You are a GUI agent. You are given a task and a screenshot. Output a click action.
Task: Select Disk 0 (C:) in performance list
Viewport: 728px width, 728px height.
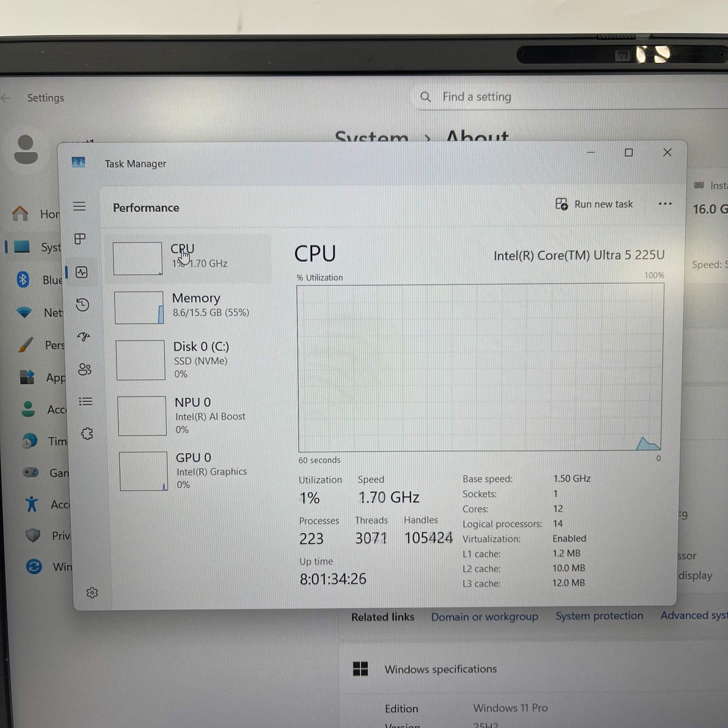(x=191, y=359)
